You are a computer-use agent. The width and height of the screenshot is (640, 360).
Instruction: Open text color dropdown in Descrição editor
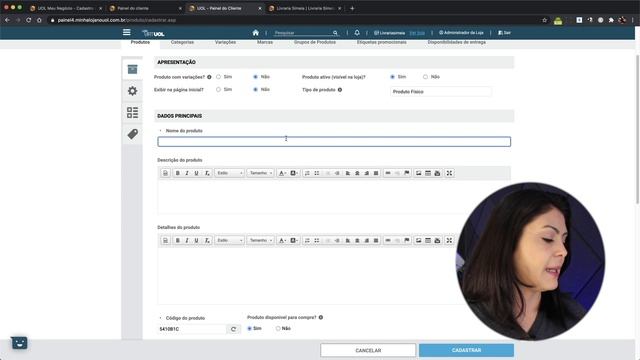click(282, 173)
